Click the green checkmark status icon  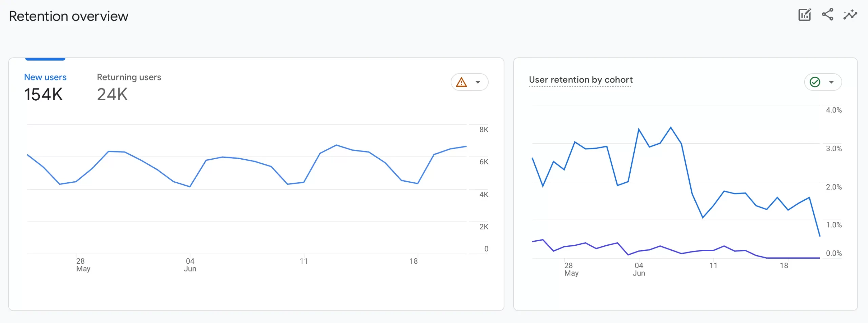(815, 82)
